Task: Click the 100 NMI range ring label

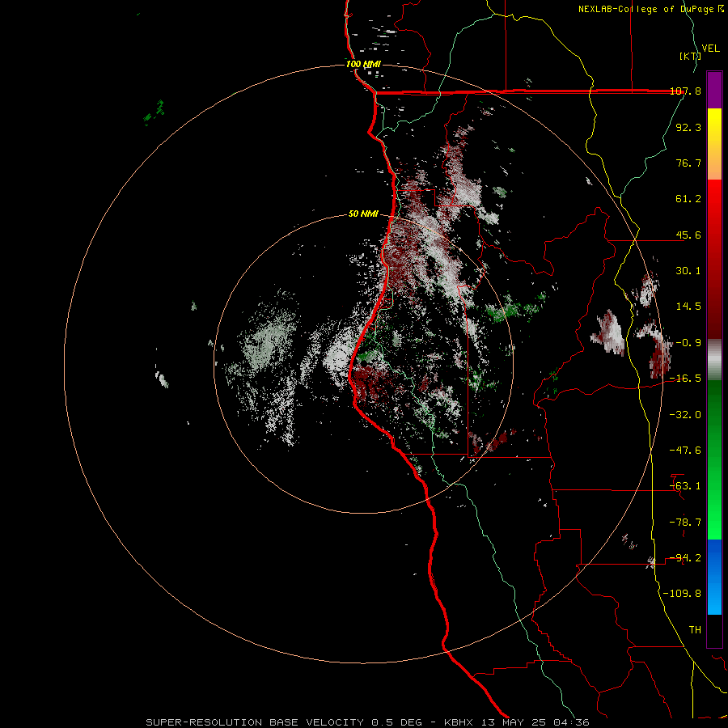Action: point(363,64)
